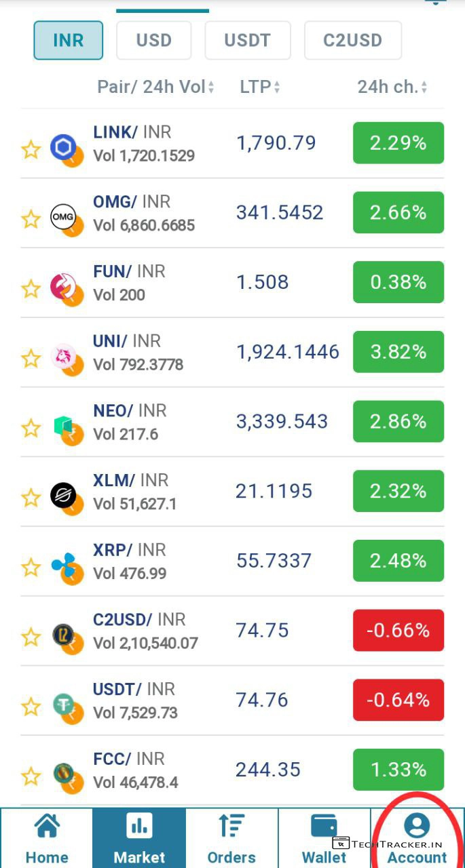
Task: Star the USDT/INR pair as favorite
Action: pos(31,707)
